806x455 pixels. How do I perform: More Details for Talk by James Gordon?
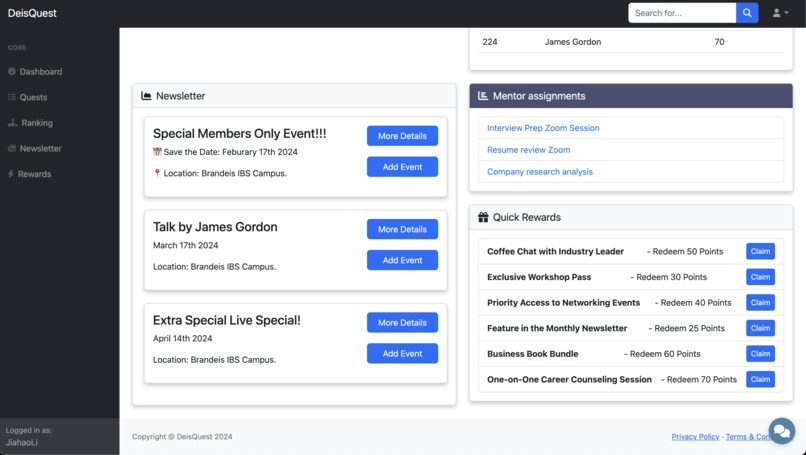[x=402, y=229]
